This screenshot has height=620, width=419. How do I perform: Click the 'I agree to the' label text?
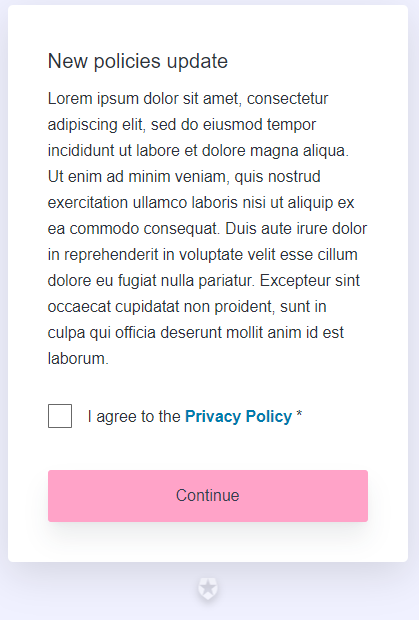134,416
